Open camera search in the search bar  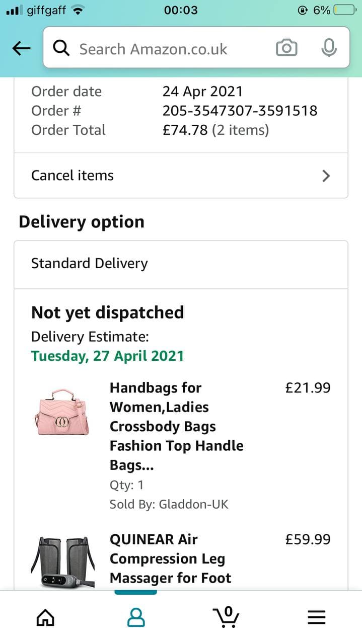click(286, 48)
